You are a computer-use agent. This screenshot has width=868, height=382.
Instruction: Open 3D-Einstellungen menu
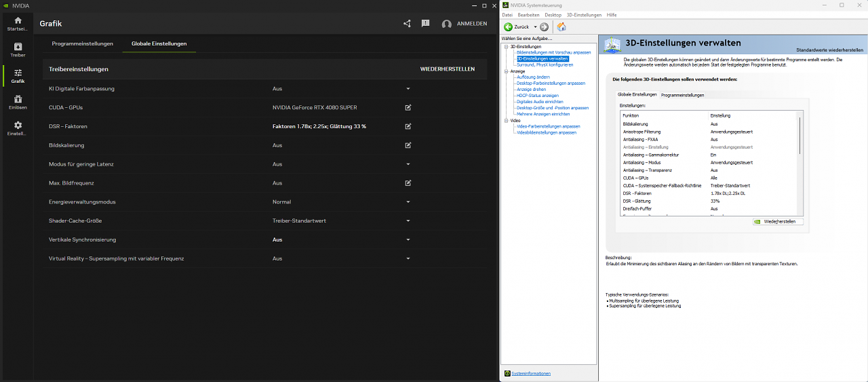[x=584, y=14]
